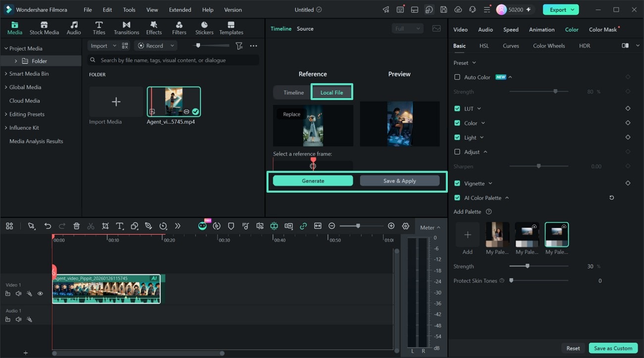
Task: Mute the Audio 1 track
Action: point(18,319)
